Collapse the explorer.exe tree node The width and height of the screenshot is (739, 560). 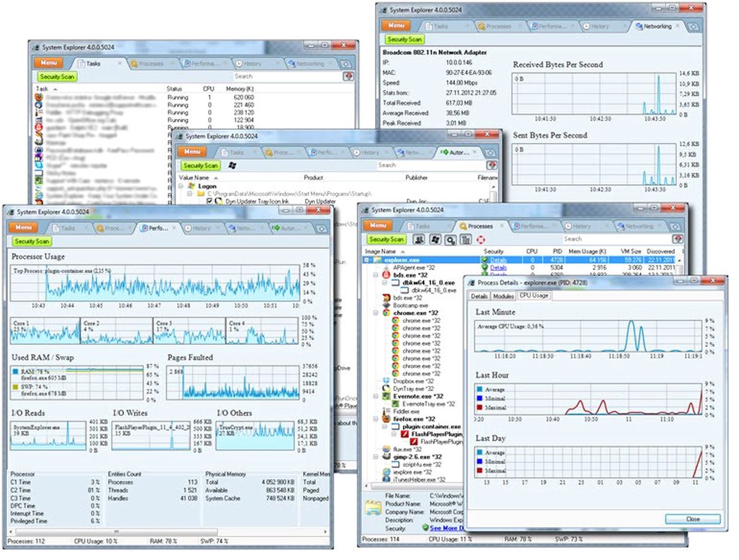pos(367,261)
